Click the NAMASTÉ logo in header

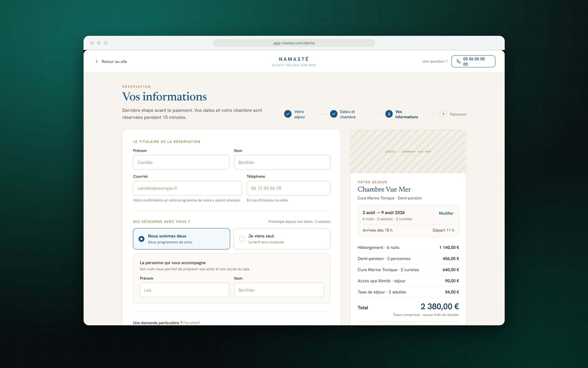pyautogui.click(x=294, y=62)
